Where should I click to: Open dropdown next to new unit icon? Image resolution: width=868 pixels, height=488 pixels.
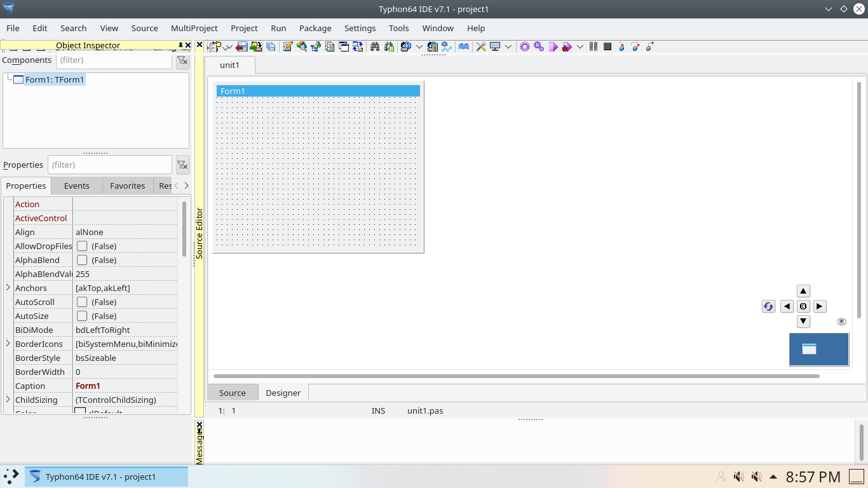[227, 47]
